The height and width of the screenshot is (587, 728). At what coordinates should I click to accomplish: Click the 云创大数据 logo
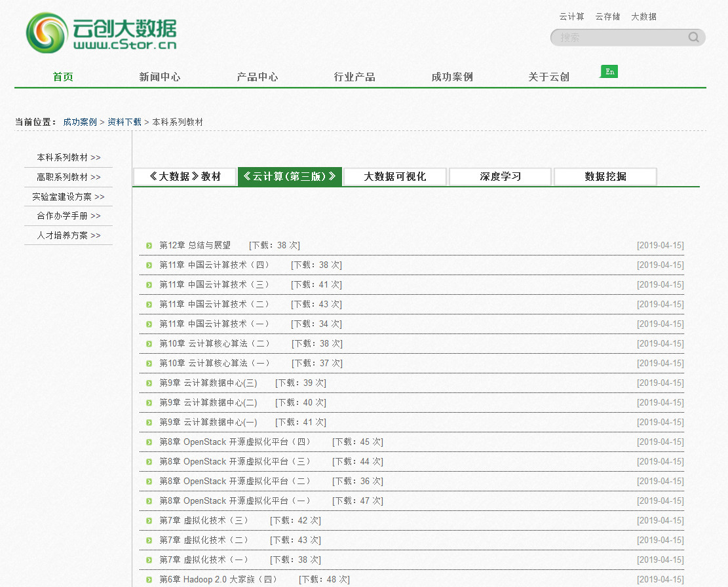tap(102, 33)
